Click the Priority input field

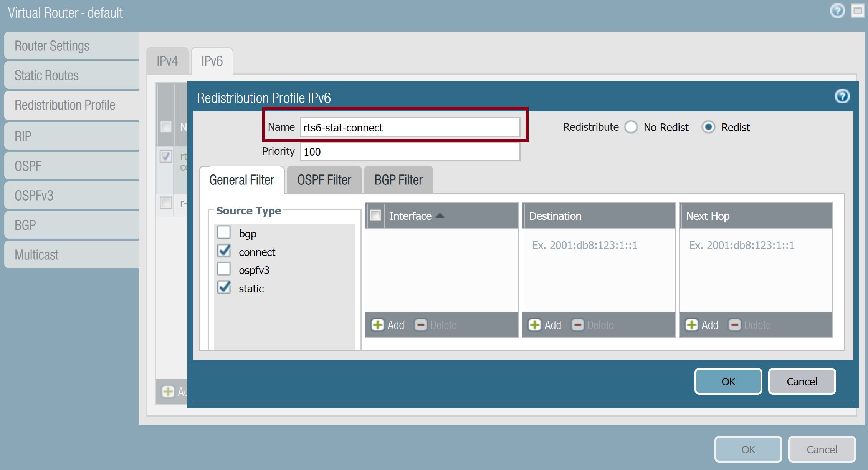410,152
